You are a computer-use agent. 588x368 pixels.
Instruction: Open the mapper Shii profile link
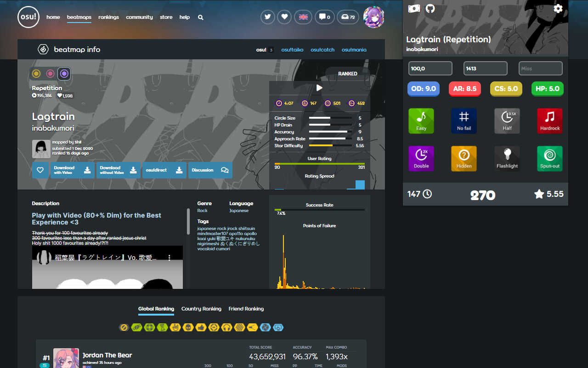tap(78, 143)
